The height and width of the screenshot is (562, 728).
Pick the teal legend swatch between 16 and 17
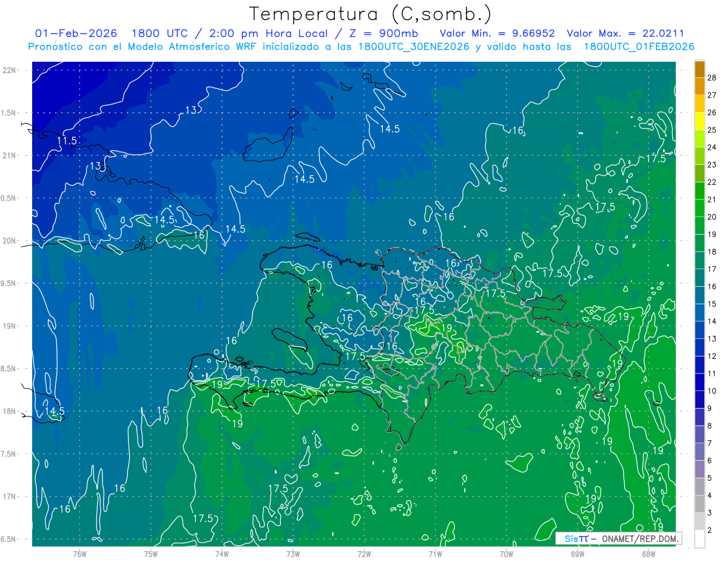coord(700,278)
